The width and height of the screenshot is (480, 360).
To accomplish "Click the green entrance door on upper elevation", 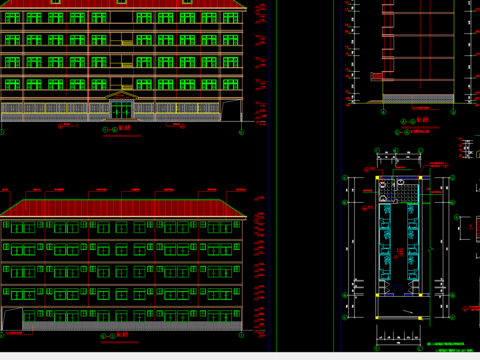I will pos(122,109).
